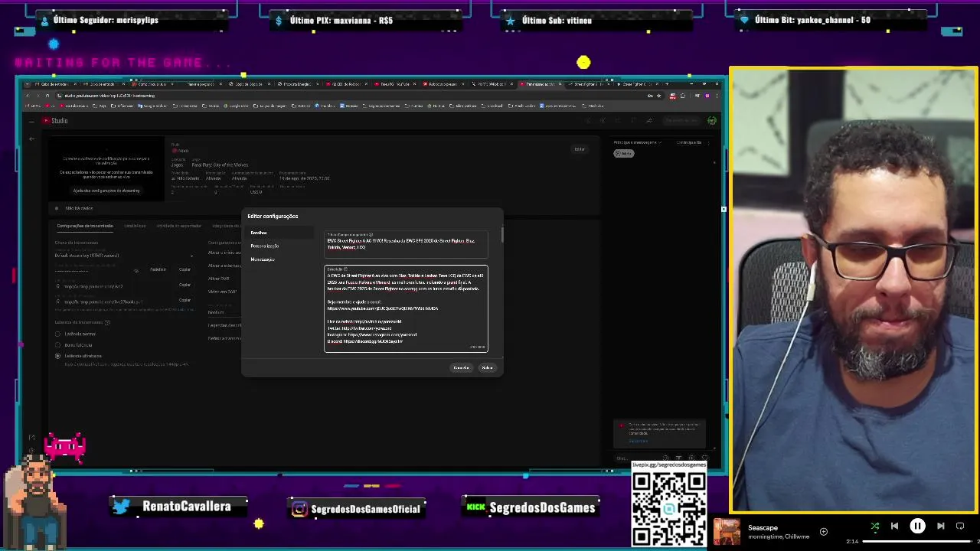Image resolution: width=980 pixels, height=551 pixels.
Task: Click stream latency help icon
Action: point(107,322)
